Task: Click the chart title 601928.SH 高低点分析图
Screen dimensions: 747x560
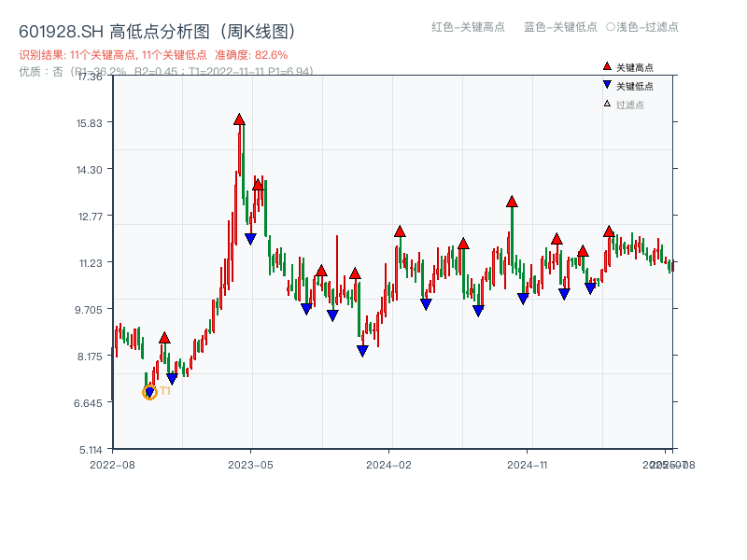Action: click(112, 29)
